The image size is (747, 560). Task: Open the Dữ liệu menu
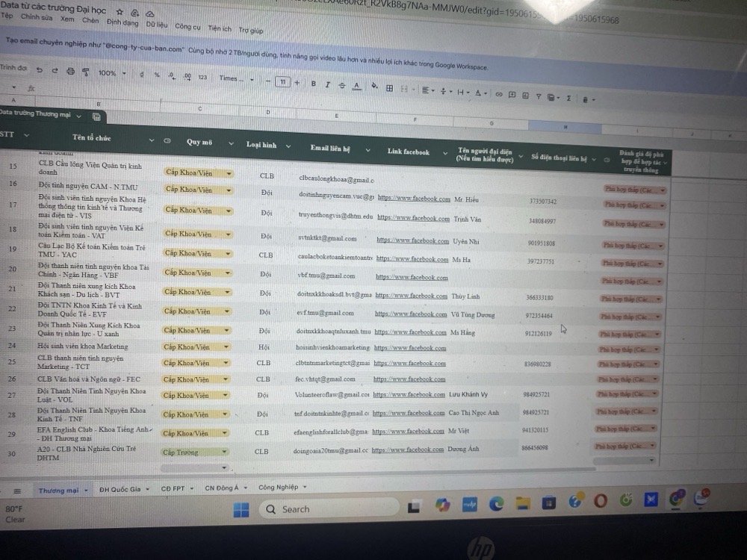[156, 24]
